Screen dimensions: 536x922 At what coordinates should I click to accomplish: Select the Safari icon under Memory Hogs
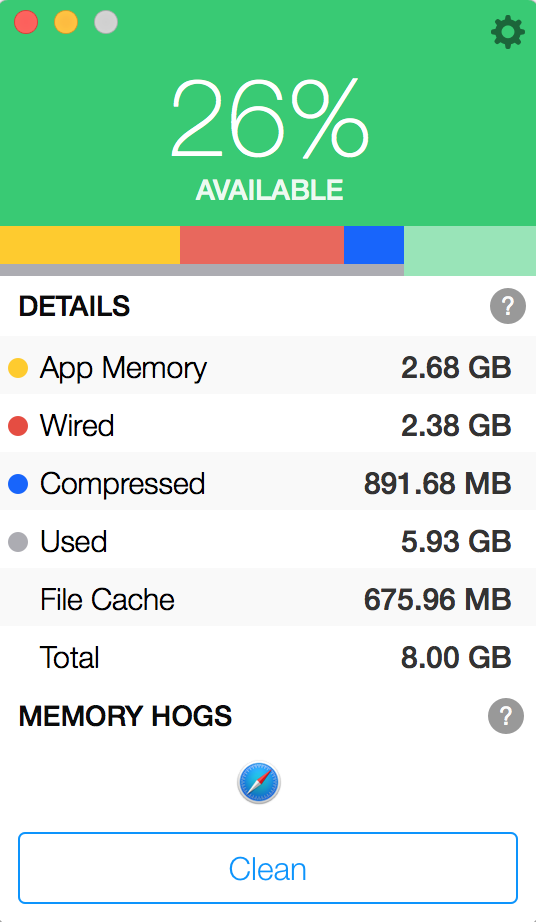point(259,783)
